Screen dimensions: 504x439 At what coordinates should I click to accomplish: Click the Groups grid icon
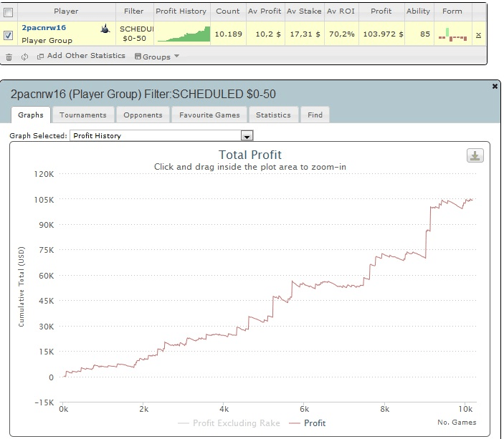click(138, 57)
